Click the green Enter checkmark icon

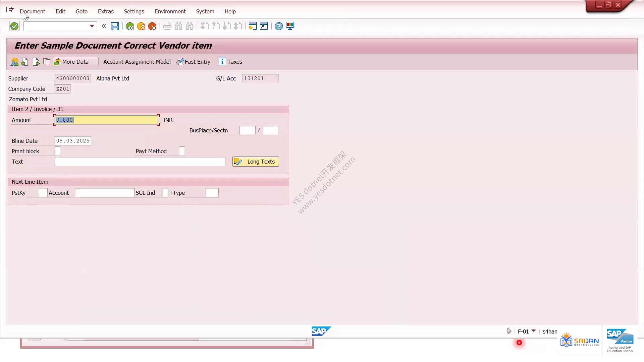14,26
